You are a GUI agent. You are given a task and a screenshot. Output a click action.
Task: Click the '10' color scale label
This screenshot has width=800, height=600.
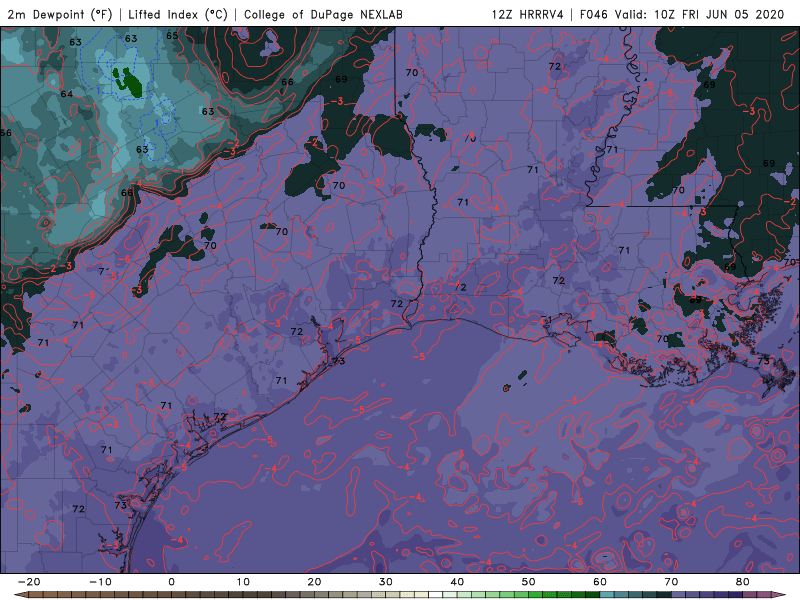pos(243,582)
